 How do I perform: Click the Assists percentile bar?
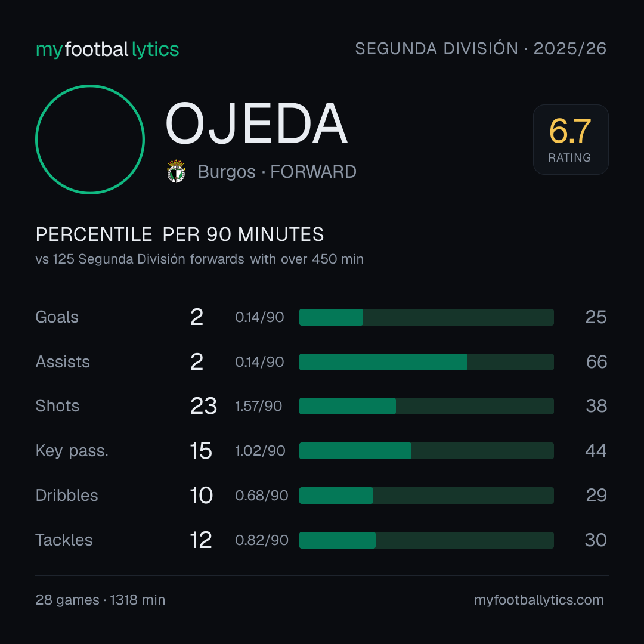tap(426, 362)
